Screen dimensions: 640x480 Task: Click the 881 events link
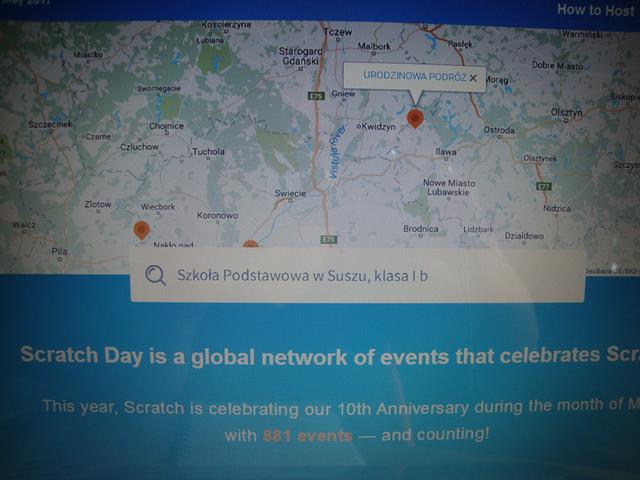[x=307, y=436]
